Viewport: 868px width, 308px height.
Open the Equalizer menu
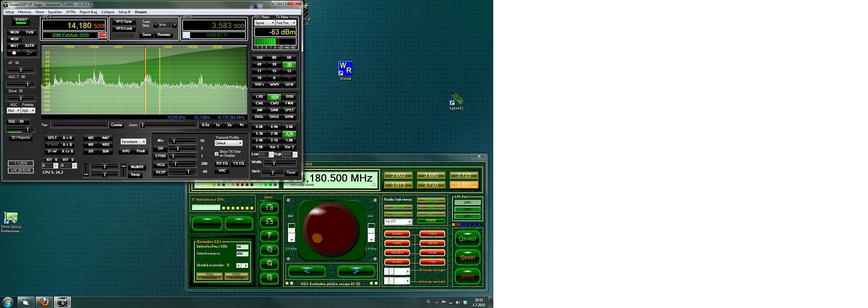tap(55, 12)
